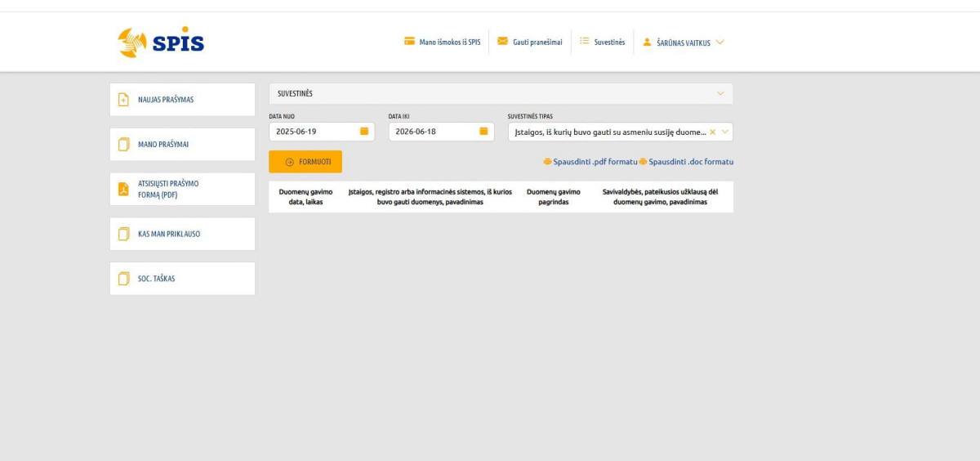Click the Data nuo date input field
Image resolution: width=980 pixels, height=461 pixels.
click(322, 132)
